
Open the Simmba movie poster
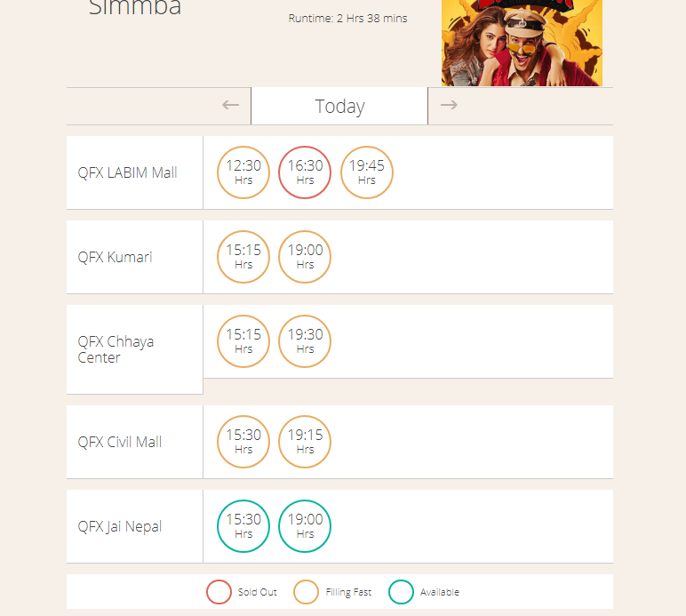coord(522,43)
